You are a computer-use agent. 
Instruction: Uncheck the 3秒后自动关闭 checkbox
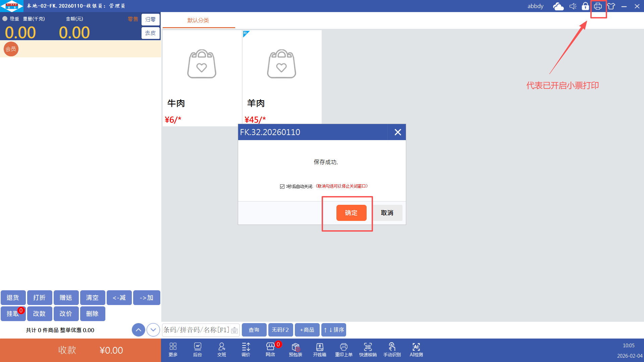[x=282, y=186]
